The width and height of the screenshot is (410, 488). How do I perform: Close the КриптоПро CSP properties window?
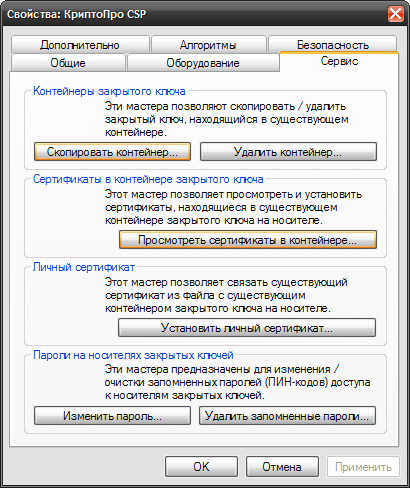click(396, 14)
